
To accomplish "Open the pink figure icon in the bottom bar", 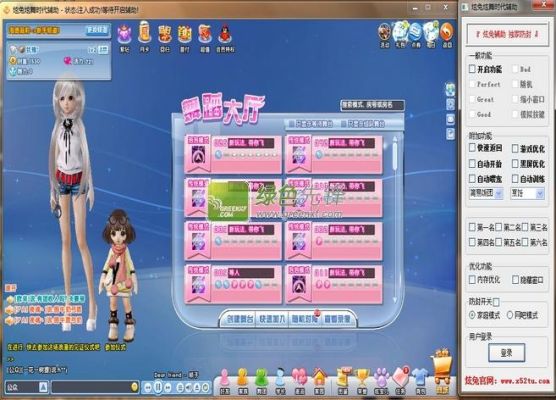I will pyautogui.click(x=224, y=377).
